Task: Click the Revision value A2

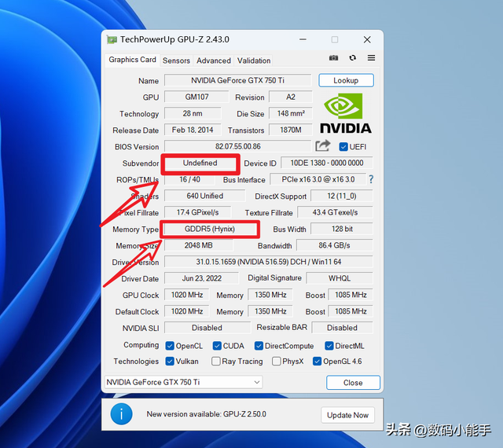Action: [290, 97]
